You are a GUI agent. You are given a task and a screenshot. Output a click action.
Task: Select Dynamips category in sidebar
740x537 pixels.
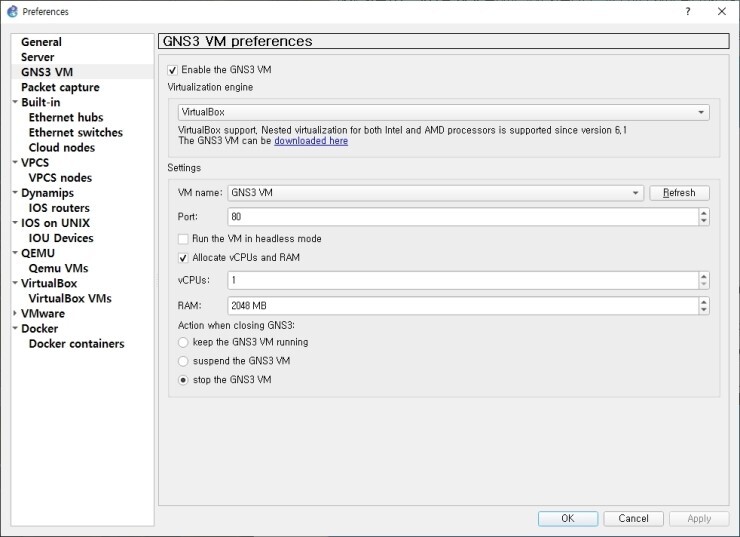[47, 193]
